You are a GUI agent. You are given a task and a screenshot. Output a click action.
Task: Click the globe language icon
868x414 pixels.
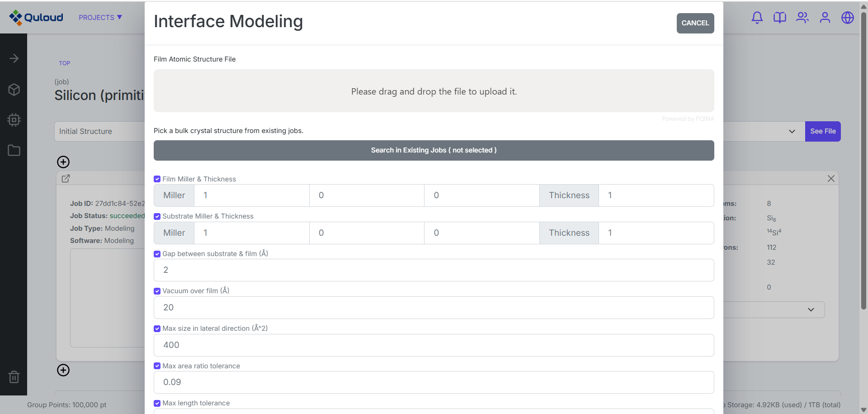pyautogui.click(x=847, y=18)
